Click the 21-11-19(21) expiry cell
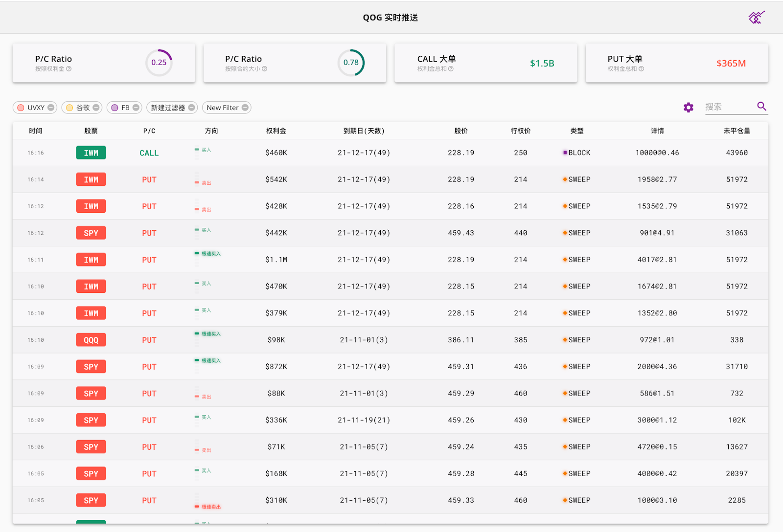 [364, 420]
